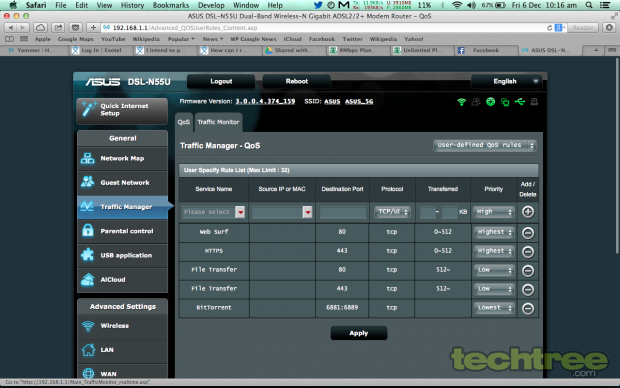Open the English language selector
Screen dimensions: 620x388
click(x=506, y=81)
